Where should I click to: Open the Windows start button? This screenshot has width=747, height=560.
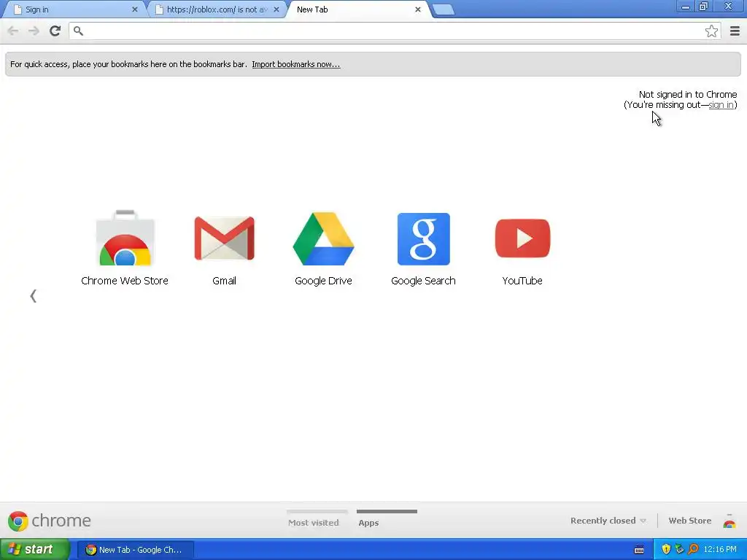(x=35, y=550)
